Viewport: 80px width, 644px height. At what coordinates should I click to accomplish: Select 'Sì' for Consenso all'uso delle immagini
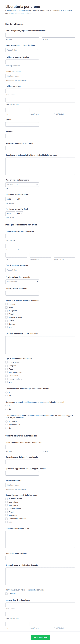[x=7, y=392]
